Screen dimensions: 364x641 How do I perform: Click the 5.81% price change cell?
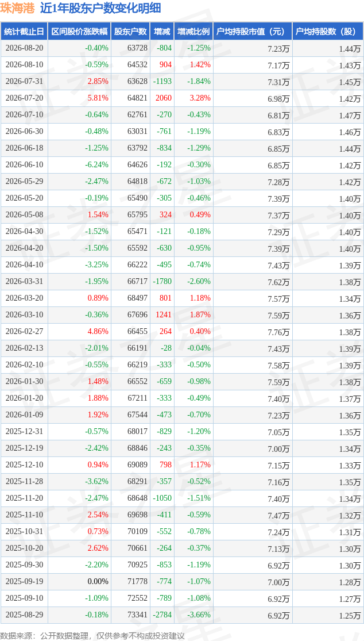point(99,98)
